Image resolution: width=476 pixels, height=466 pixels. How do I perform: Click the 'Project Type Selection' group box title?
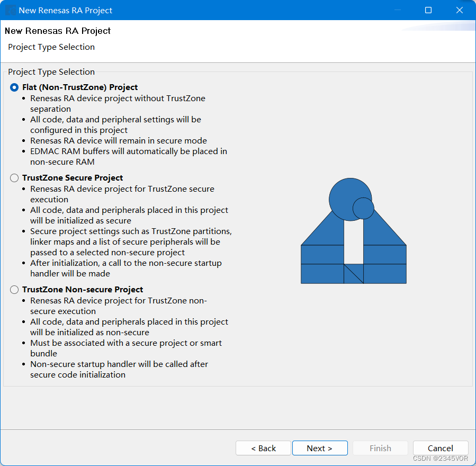pos(51,72)
